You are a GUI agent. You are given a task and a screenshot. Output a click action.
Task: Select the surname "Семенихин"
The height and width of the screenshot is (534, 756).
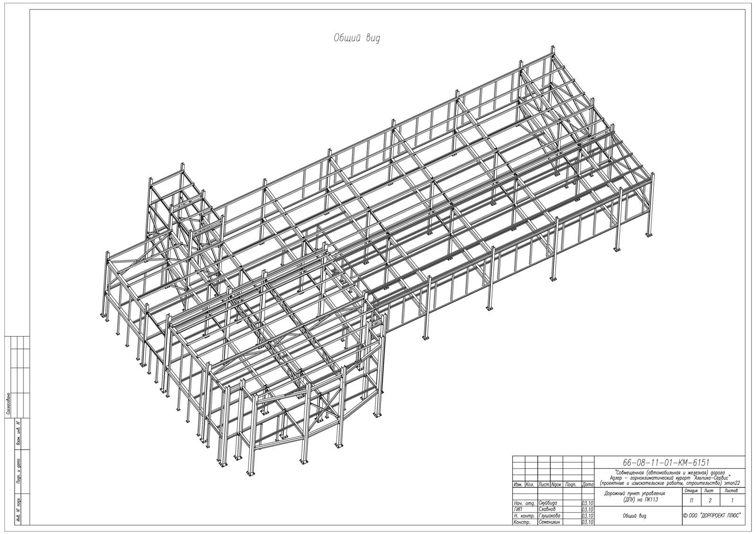pyautogui.click(x=550, y=522)
